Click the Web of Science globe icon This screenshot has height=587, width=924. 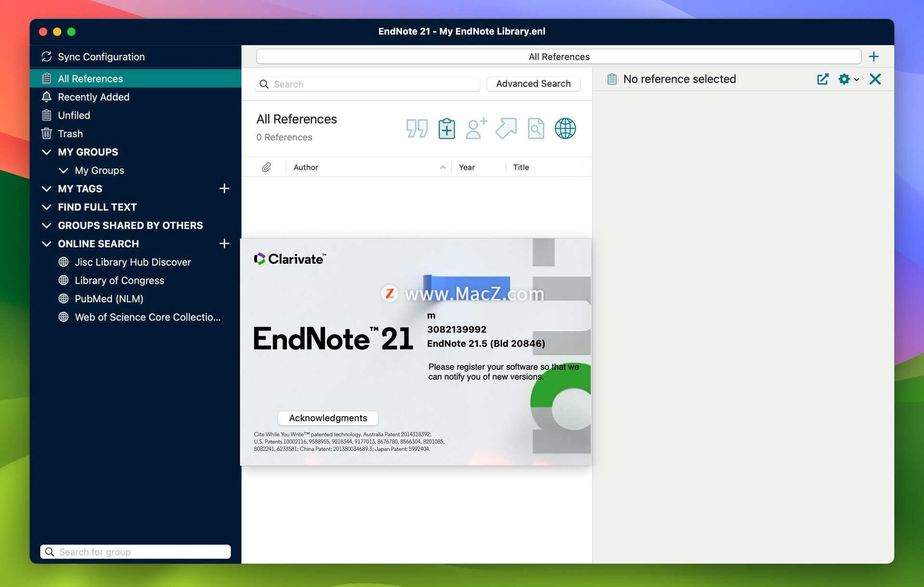coord(64,317)
